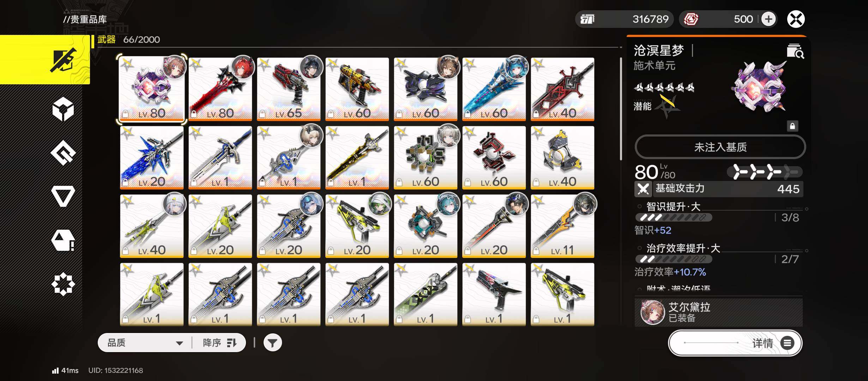This screenshot has width=868, height=381.
Task: Click the 艾尔黛拉 equipped character entry
Action: [x=718, y=312]
